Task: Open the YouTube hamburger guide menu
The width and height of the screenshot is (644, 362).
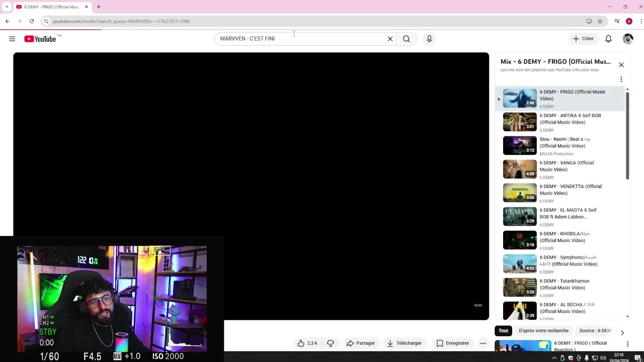Action: 12,39
